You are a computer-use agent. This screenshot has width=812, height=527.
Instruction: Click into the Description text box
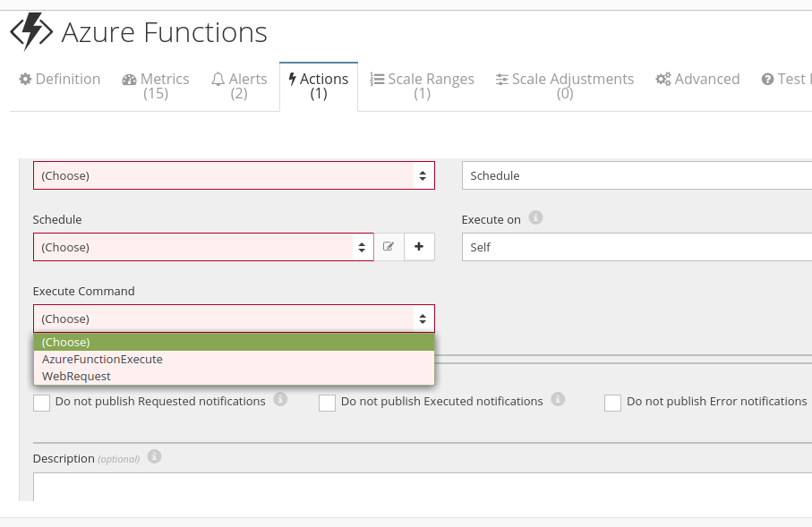(423, 487)
